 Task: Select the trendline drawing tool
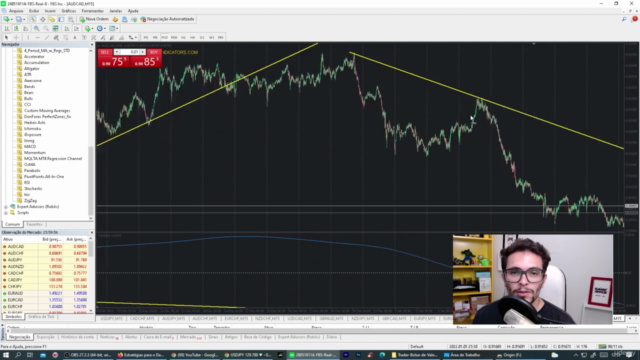(x=47, y=37)
